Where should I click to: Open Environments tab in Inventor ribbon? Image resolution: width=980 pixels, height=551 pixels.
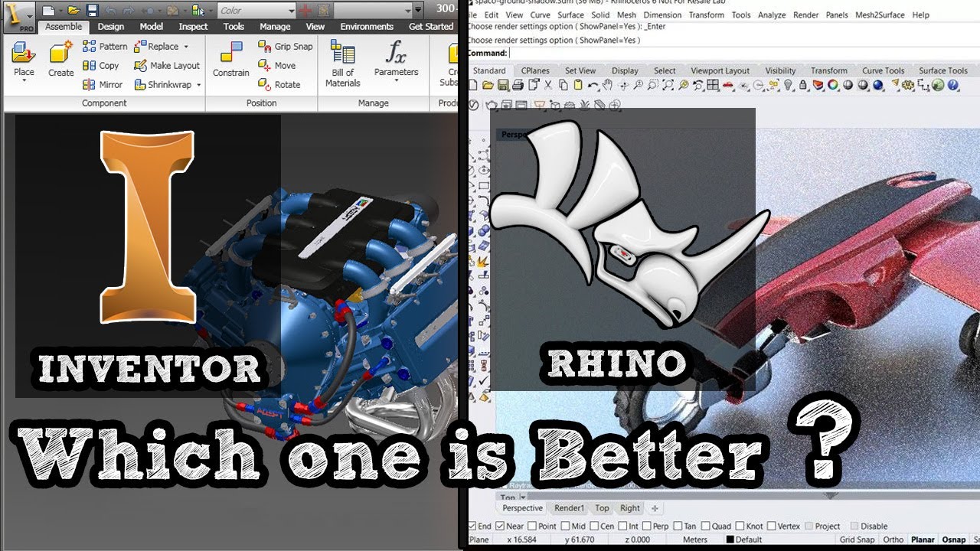367,26
